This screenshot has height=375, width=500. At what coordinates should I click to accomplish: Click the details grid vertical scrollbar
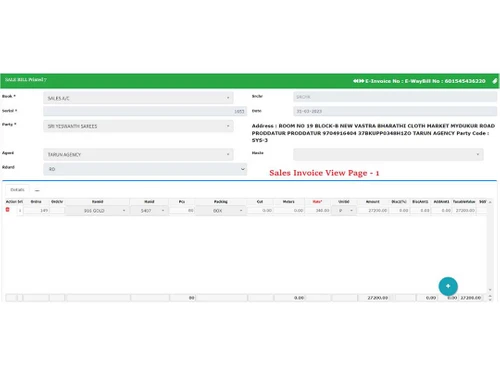pos(490,246)
